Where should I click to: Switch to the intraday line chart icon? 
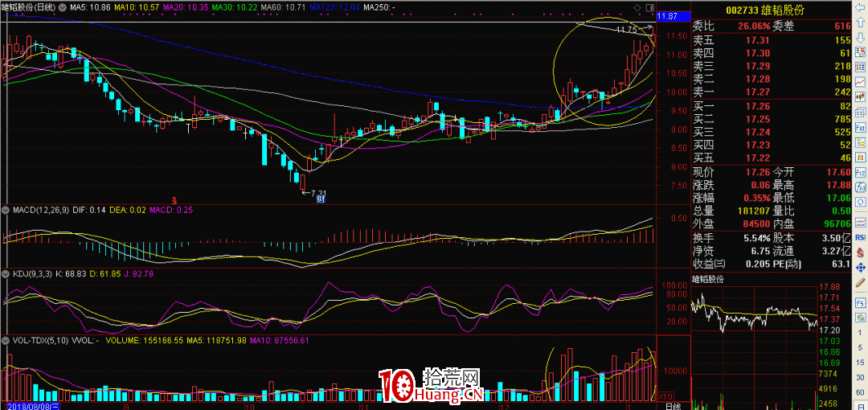click(x=860, y=82)
